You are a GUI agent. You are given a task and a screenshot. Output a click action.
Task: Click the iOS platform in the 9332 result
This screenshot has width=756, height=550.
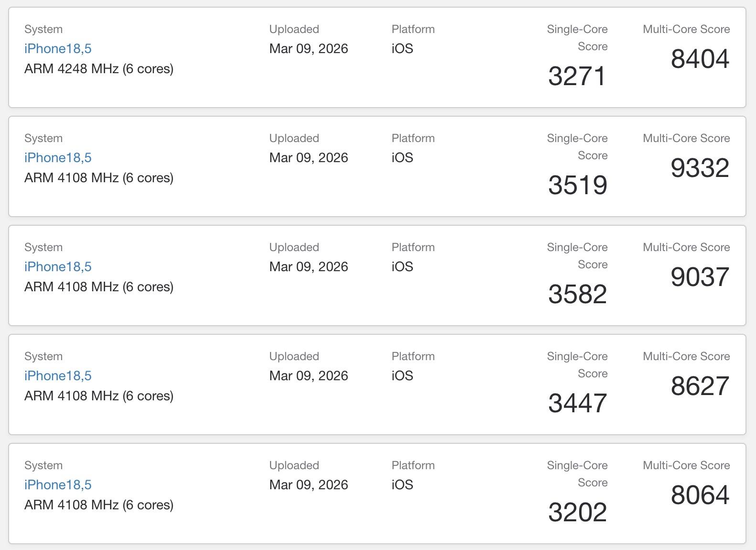[402, 158]
